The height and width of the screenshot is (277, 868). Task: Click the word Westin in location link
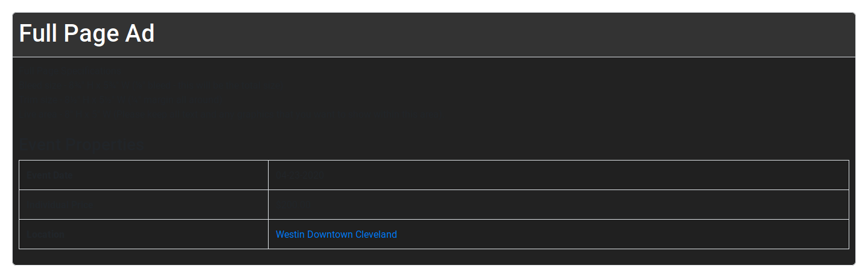290,234
